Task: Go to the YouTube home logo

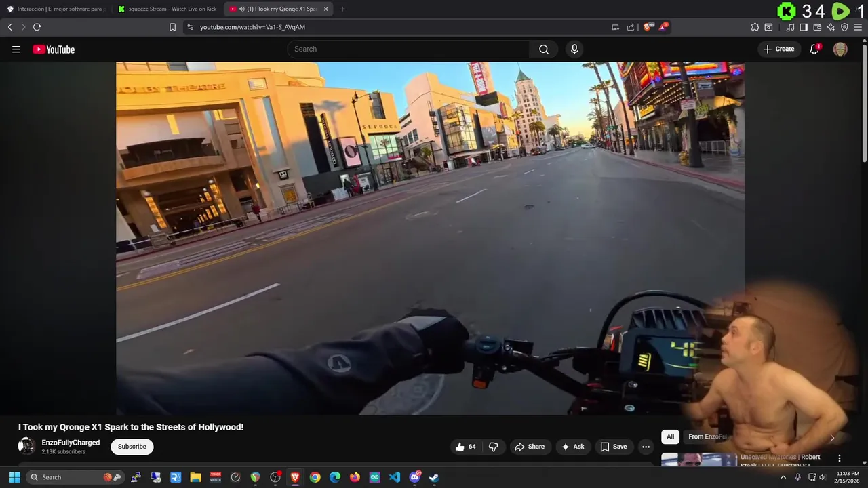Action: [54, 49]
